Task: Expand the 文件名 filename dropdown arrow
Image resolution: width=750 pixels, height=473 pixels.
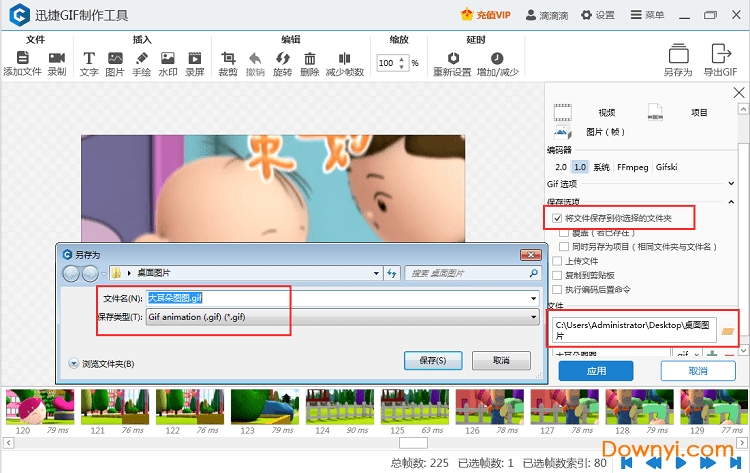Action: point(533,298)
